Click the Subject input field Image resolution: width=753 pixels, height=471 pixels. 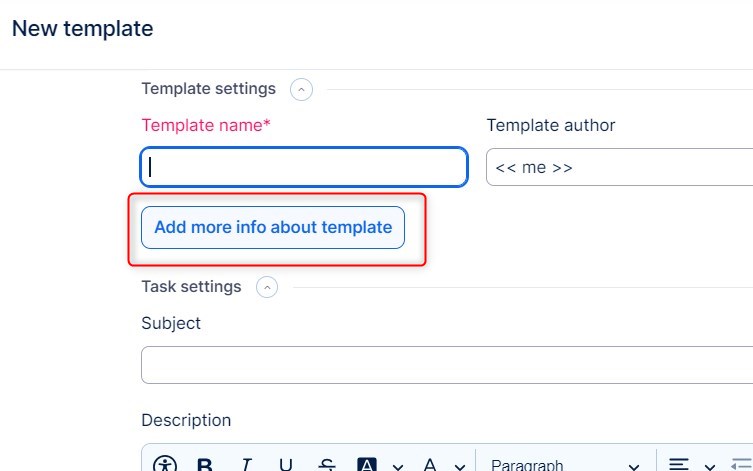pos(447,365)
